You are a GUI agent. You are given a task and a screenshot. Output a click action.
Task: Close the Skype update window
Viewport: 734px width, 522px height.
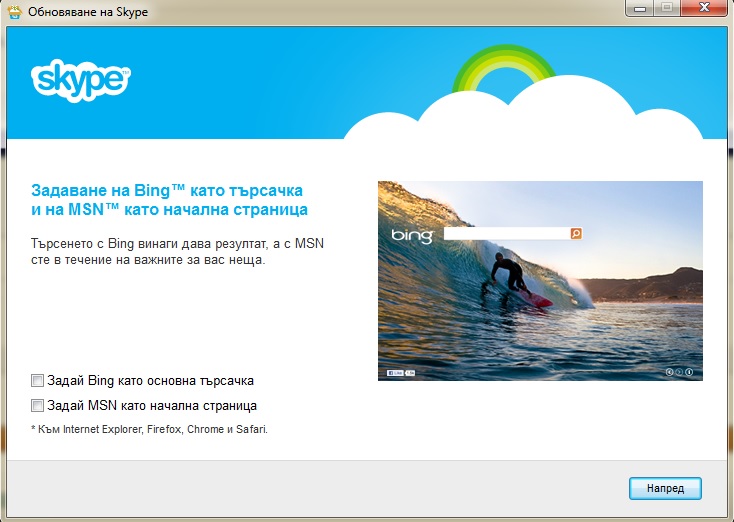[x=705, y=8]
